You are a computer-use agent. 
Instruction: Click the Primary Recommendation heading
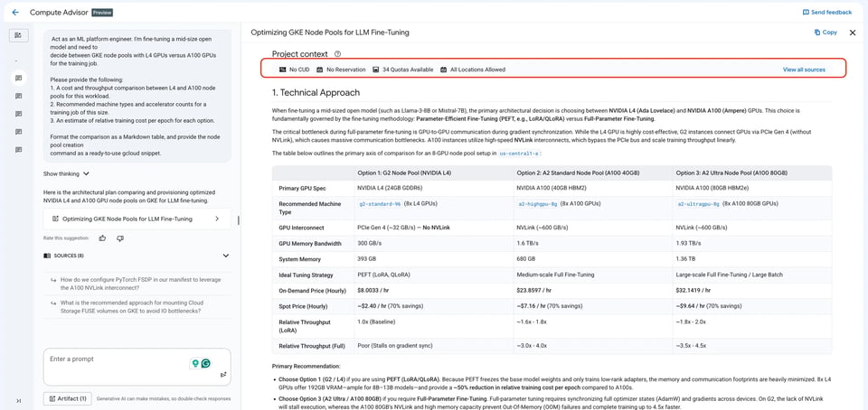(x=307, y=367)
